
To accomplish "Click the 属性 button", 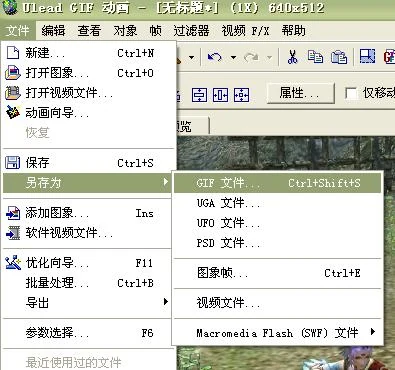I will (x=300, y=93).
